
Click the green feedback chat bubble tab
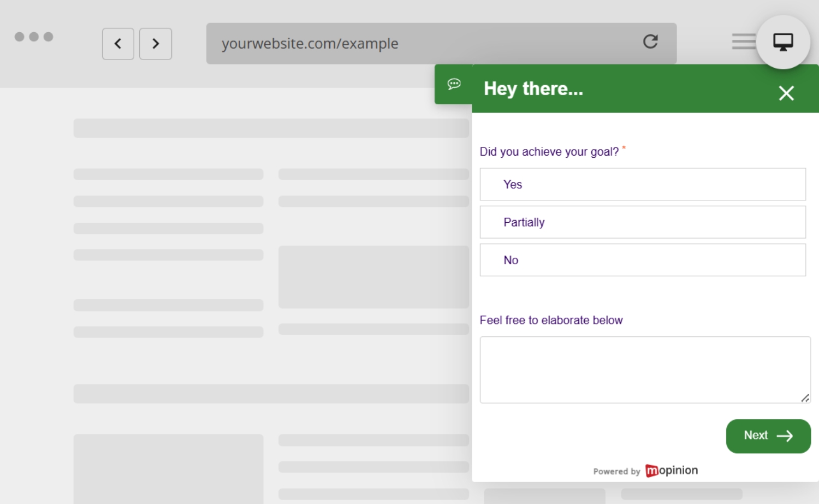coord(454,84)
